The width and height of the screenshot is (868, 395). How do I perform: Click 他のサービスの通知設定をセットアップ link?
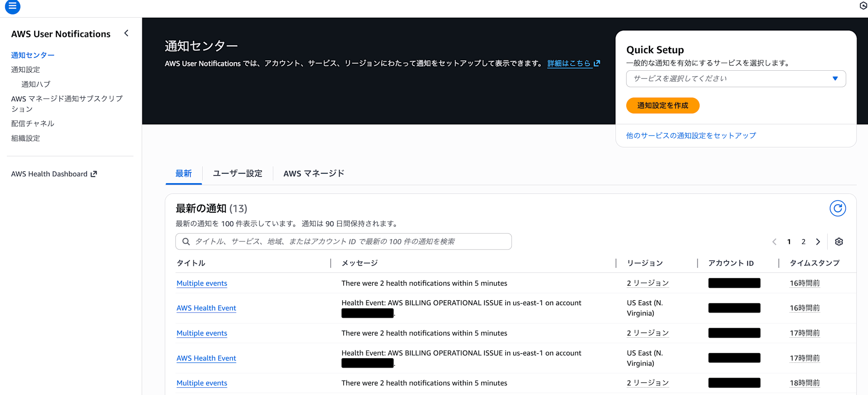[690, 135]
